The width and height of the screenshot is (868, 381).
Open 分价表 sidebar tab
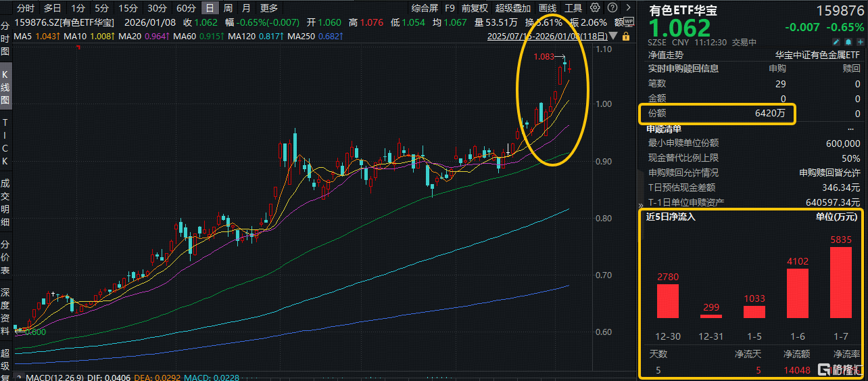click(x=5, y=257)
